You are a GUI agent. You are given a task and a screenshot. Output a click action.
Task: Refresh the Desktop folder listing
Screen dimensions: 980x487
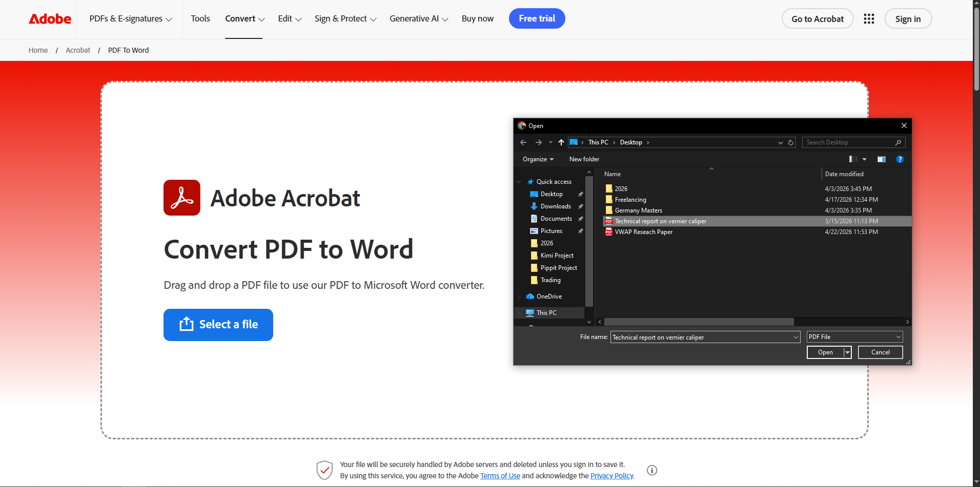click(x=791, y=142)
